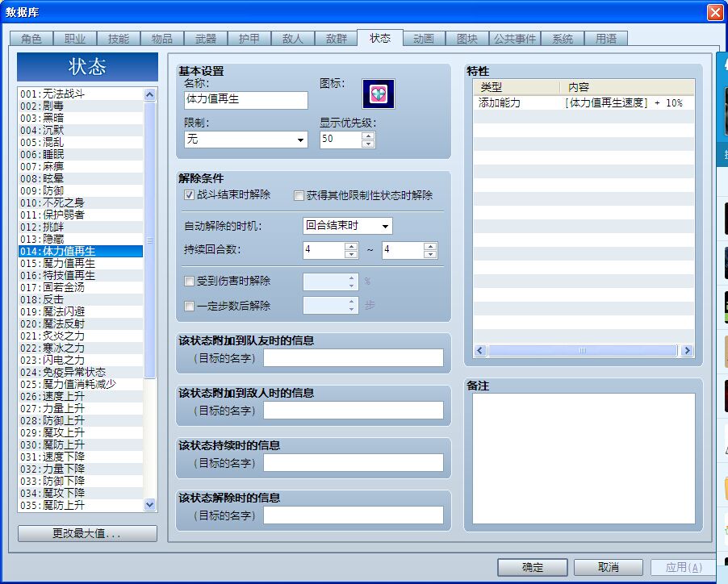This screenshot has width=728, height=584.
Task: Switch to the 武器 tab
Action: point(206,39)
